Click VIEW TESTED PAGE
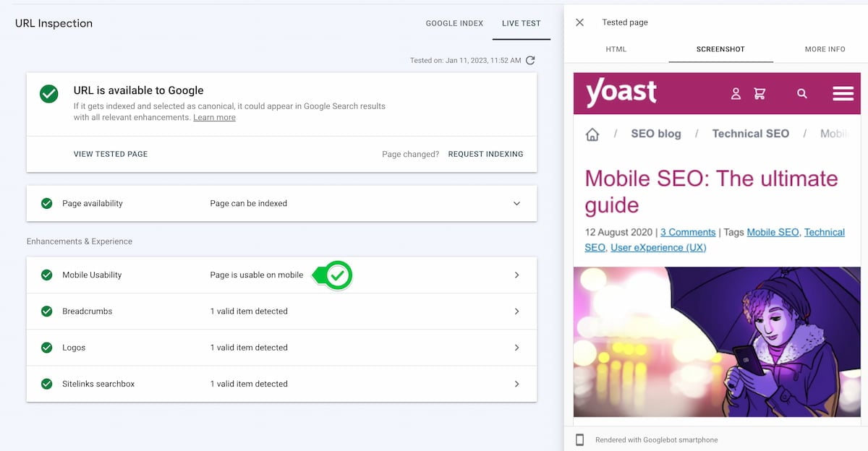Screen dimensions: 868x451 point(111,154)
